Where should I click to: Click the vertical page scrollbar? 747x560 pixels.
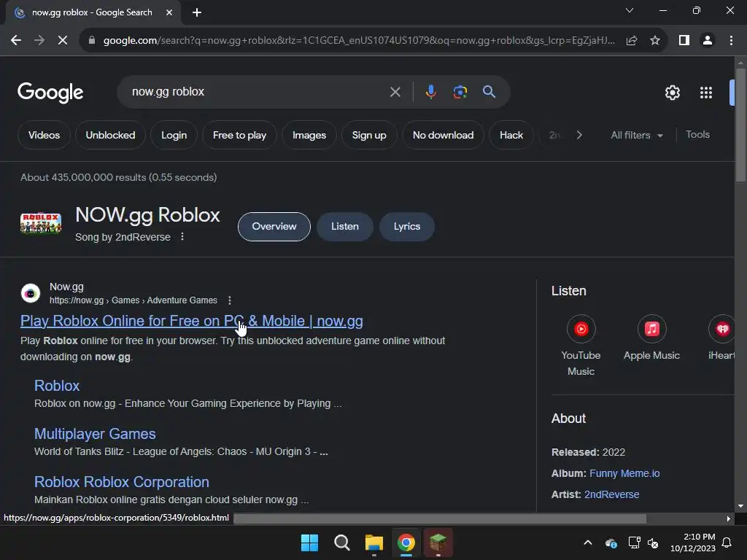pyautogui.click(x=740, y=125)
